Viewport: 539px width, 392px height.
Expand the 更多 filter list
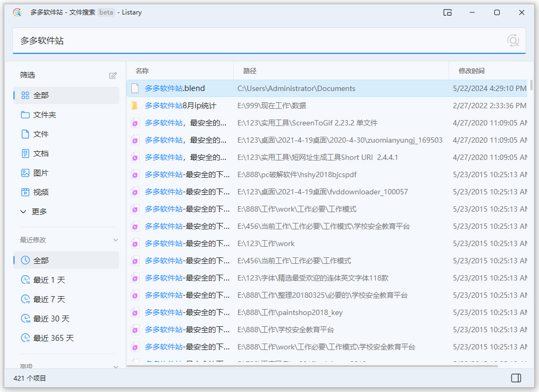click(x=33, y=211)
